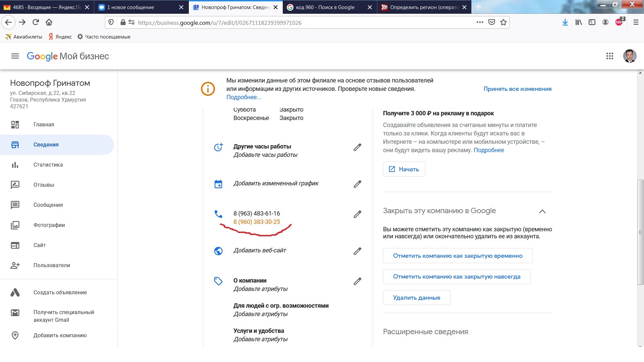Show the site padlock information
The width and height of the screenshot is (644, 362).
(123, 22)
